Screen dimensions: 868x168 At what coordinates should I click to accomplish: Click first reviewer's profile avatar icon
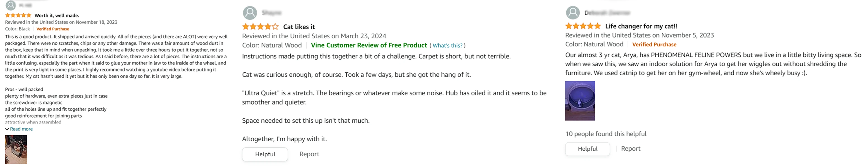[x=11, y=5]
